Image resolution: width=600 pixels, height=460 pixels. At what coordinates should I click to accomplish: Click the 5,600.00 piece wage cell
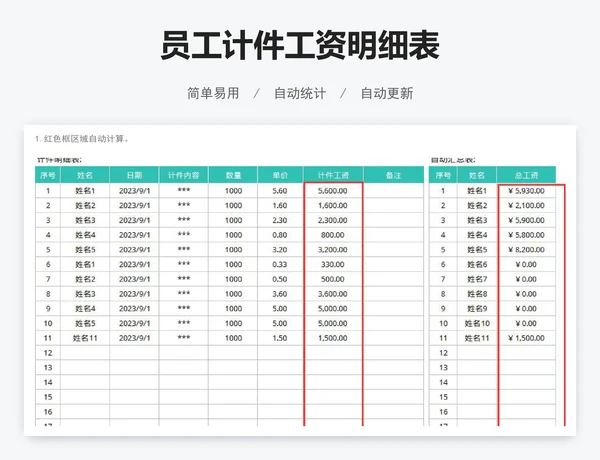click(x=333, y=191)
